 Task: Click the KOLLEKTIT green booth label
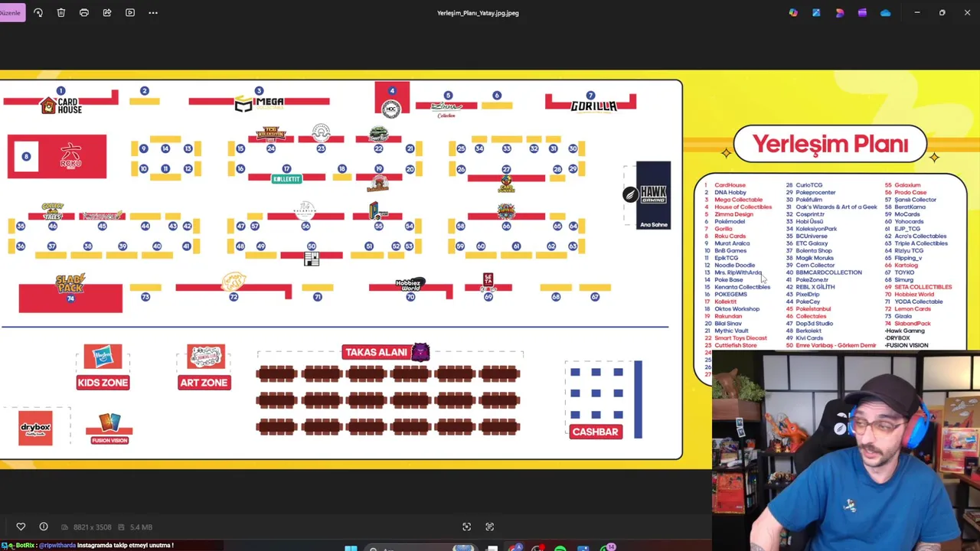[x=286, y=179]
